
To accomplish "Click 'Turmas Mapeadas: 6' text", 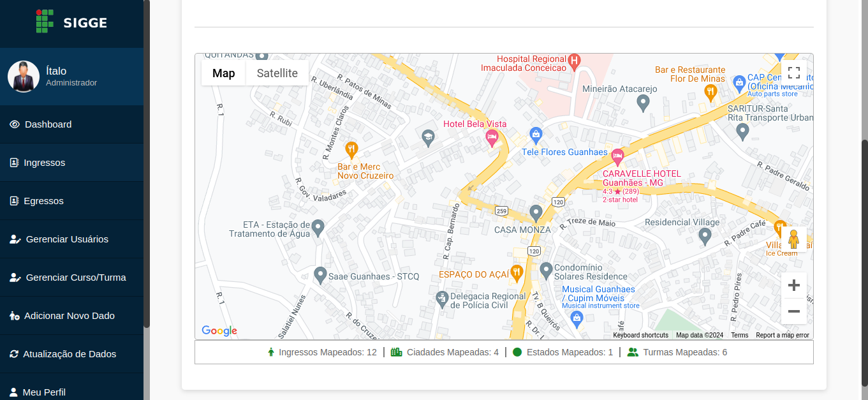I will click(x=685, y=352).
